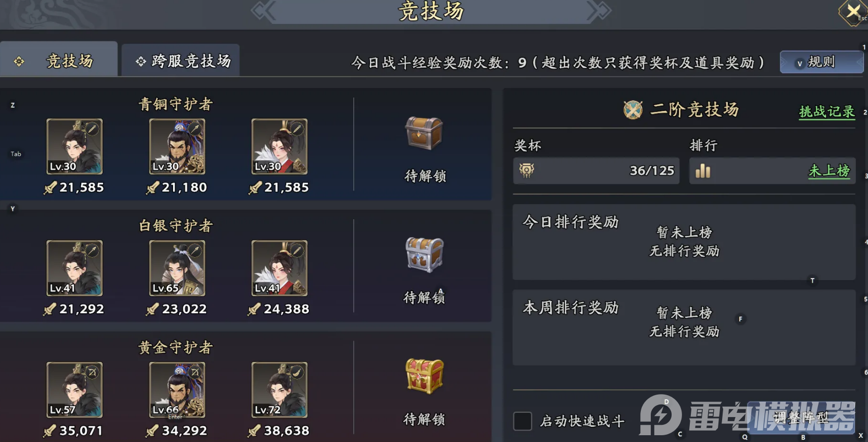Switch to the 竞技场 tab
Screen dimensions: 868x442
click(59, 60)
